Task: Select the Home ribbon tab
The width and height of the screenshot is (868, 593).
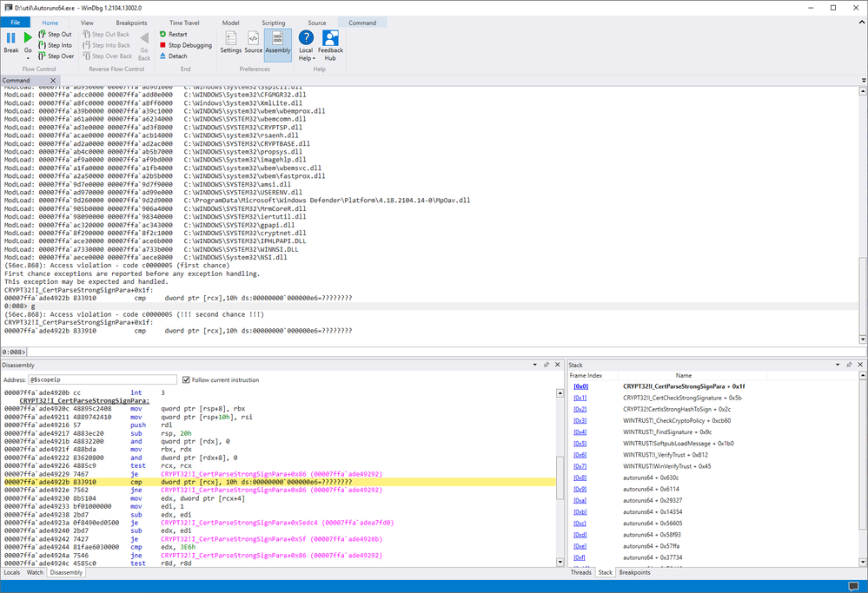Action: point(50,23)
